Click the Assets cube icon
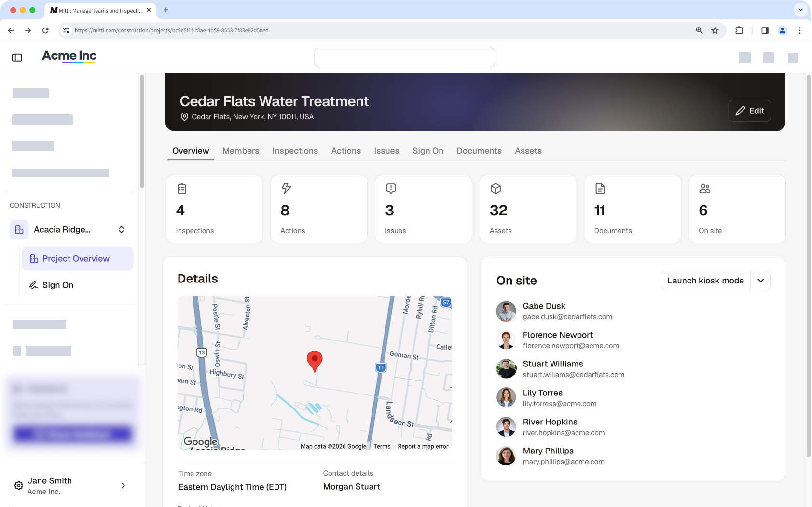This screenshot has width=812, height=507. tap(495, 188)
